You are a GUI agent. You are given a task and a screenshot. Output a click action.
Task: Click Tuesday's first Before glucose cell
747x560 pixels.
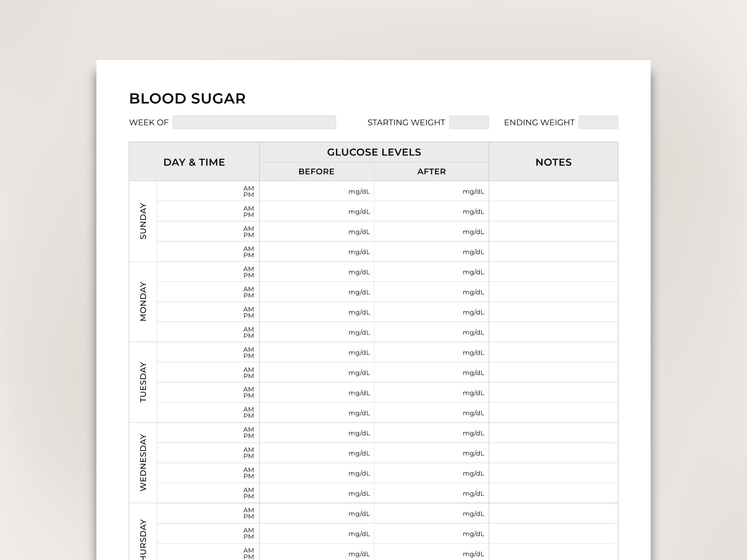tap(317, 352)
